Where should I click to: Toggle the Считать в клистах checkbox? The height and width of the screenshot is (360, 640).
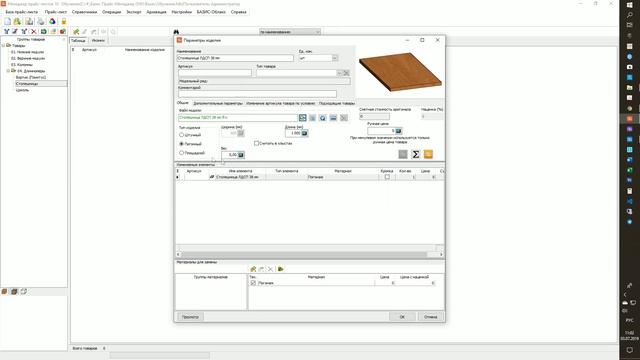click(x=256, y=143)
